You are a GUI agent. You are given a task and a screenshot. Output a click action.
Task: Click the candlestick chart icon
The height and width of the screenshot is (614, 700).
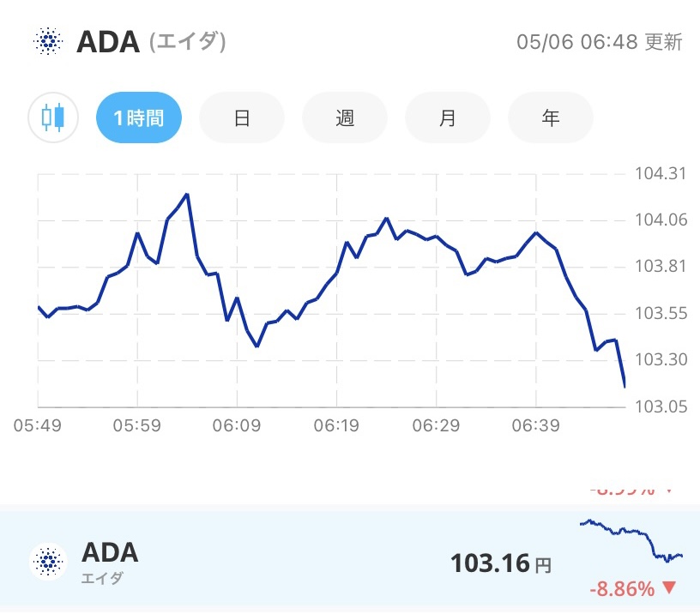52,117
